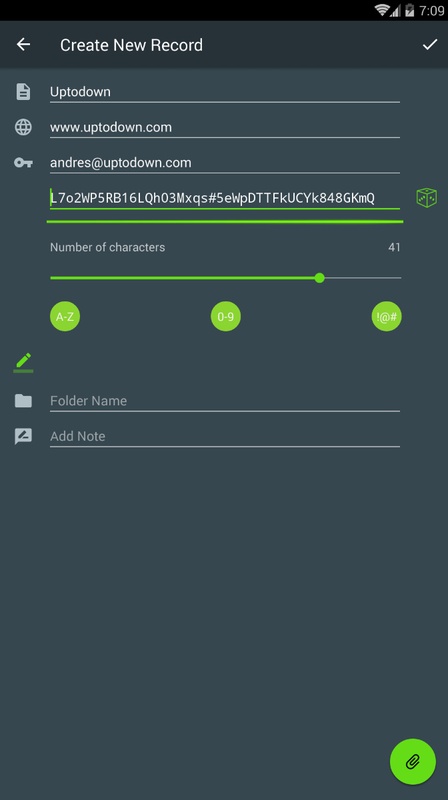Tap the green paperclip attachment button
This screenshot has width=448, height=800.
tap(412, 762)
